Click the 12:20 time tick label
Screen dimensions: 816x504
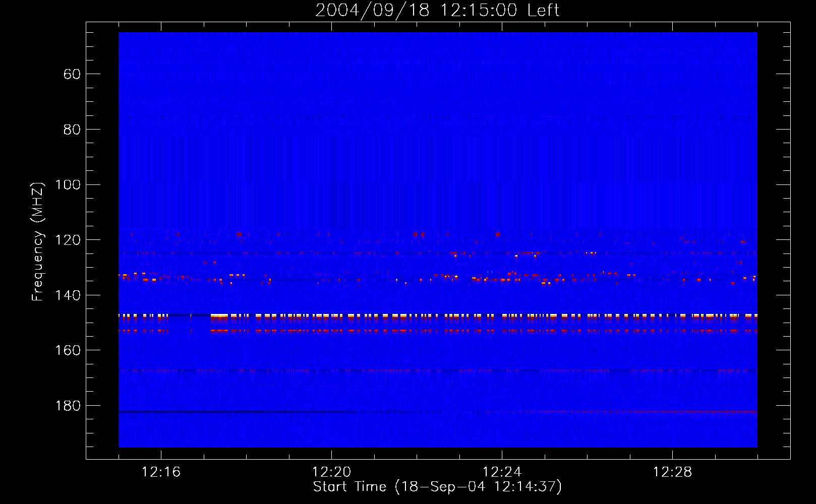pos(331,472)
